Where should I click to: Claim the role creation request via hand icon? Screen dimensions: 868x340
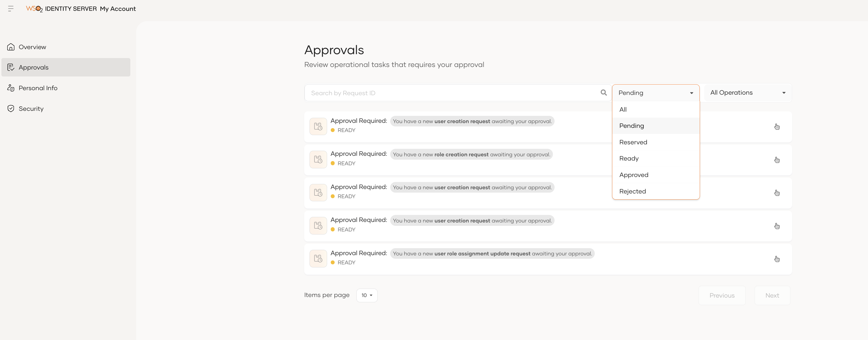(777, 160)
